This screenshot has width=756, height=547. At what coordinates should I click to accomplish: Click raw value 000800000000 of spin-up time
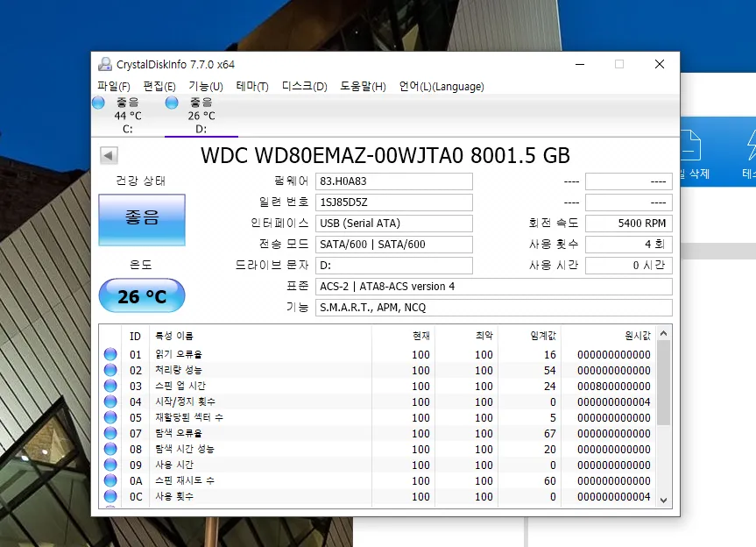tap(614, 387)
